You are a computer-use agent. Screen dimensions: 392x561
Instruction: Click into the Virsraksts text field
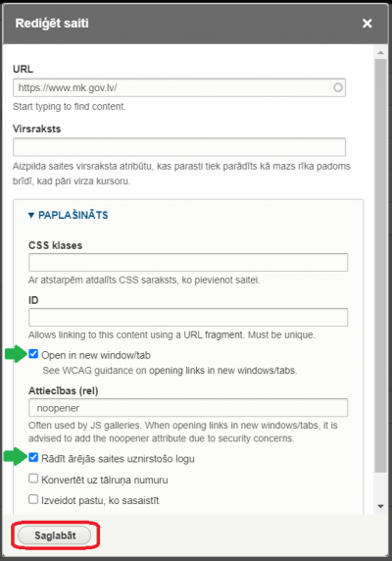click(179, 147)
